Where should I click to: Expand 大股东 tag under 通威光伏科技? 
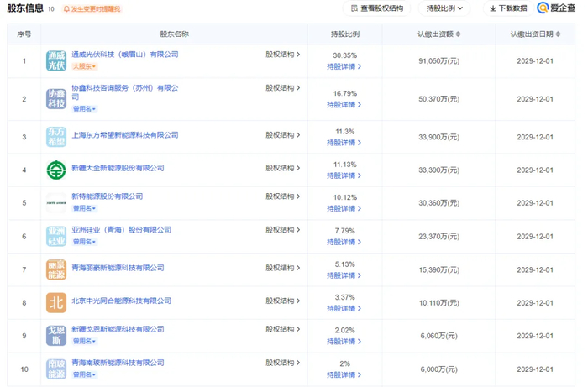pyautogui.click(x=84, y=66)
